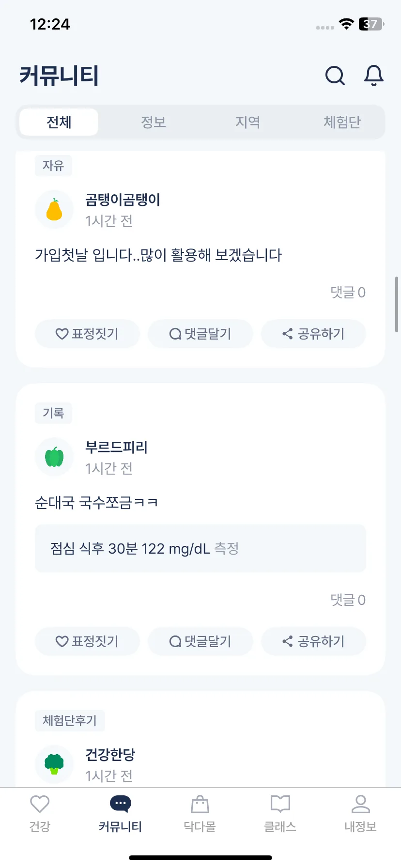Select the 커뮤니티 chat bubble tab
The height and width of the screenshot is (868, 401).
120,814
